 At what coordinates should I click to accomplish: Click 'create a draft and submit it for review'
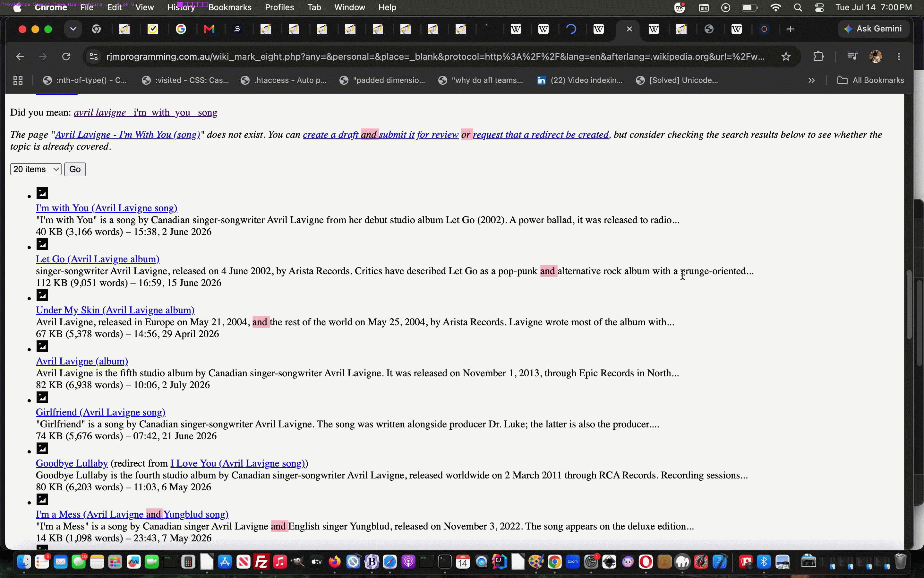(x=381, y=135)
